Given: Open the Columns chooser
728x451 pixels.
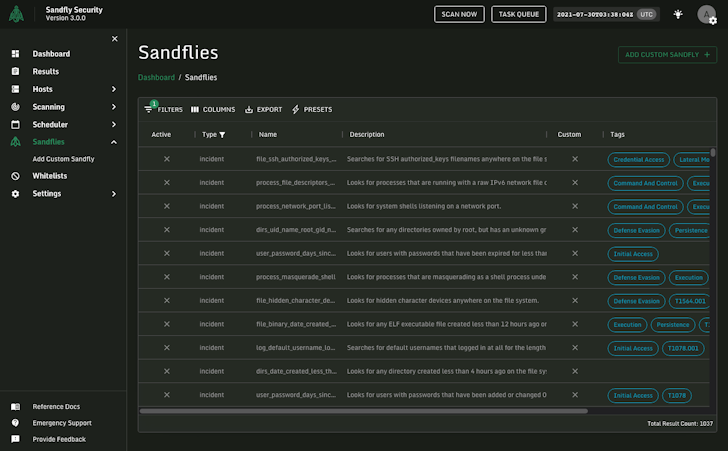Looking at the screenshot, I should click(x=213, y=110).
